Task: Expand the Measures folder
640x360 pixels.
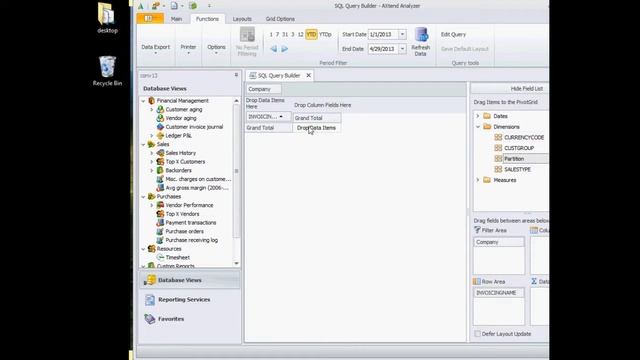Action: [x=478, y=180]
